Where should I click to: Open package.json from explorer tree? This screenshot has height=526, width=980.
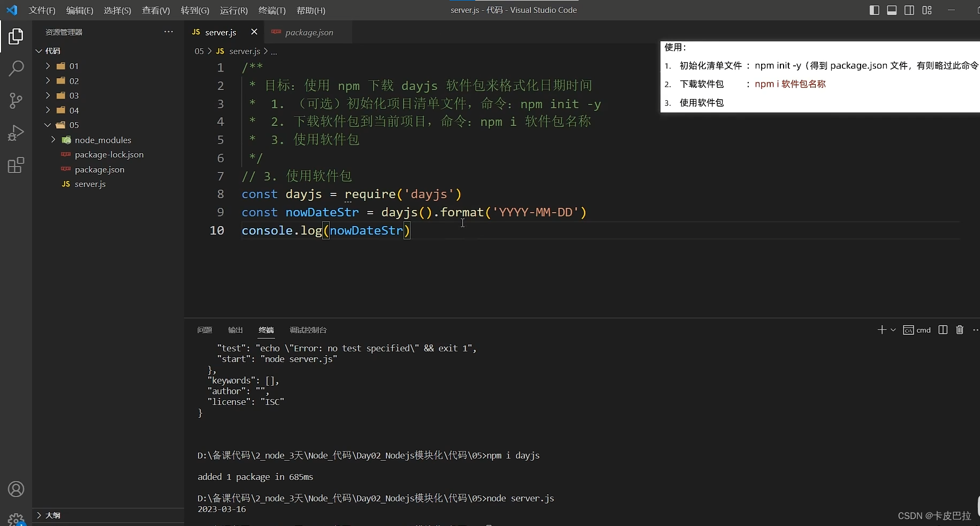click(x=100, y=169)
